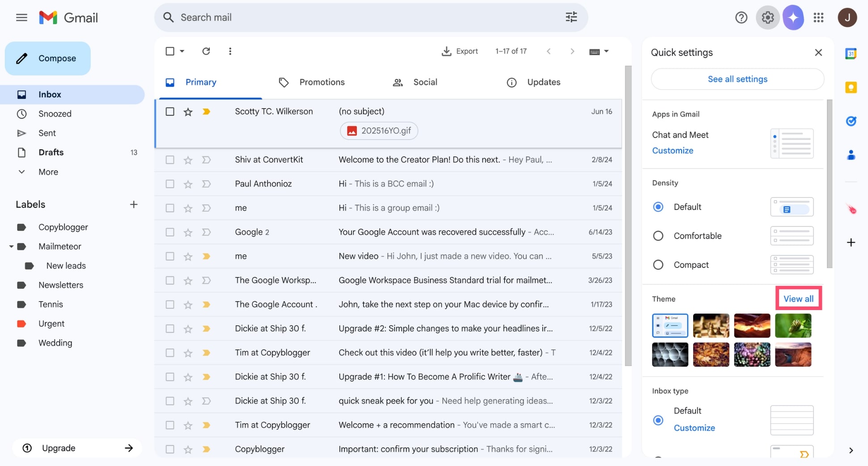Open the Google apps grid

pyautogui.click(x=818, y=17)
